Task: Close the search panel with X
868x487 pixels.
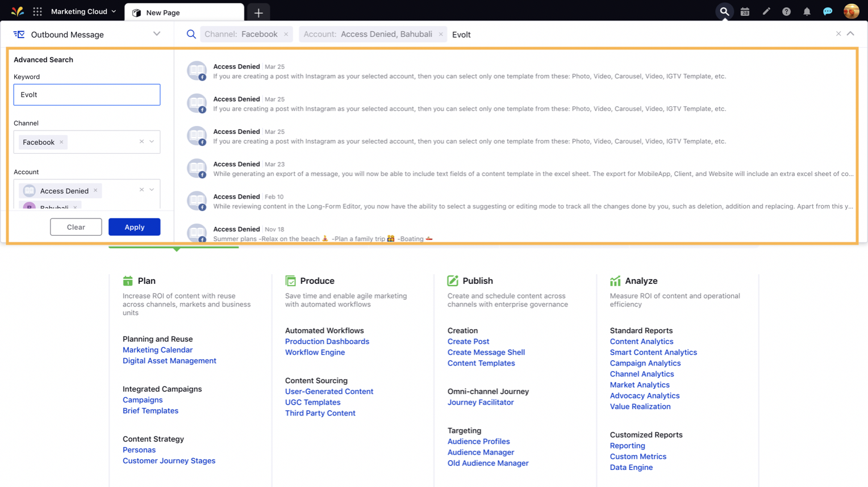Action: coord(838,34)
